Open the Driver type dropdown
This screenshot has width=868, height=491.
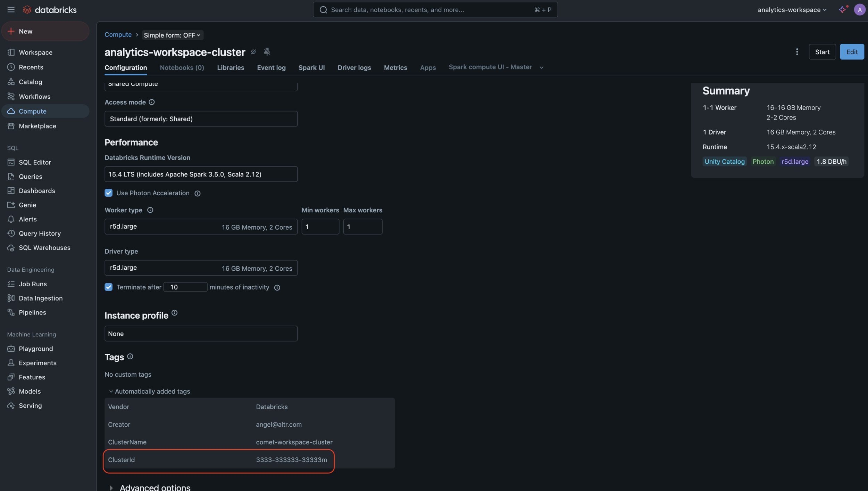pyautogui.click(x=201, y=268)
